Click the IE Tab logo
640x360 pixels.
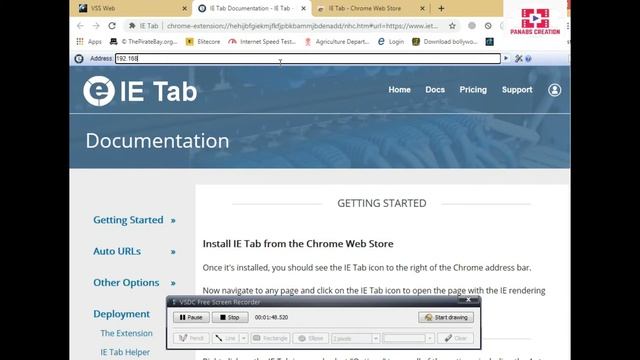140,91
